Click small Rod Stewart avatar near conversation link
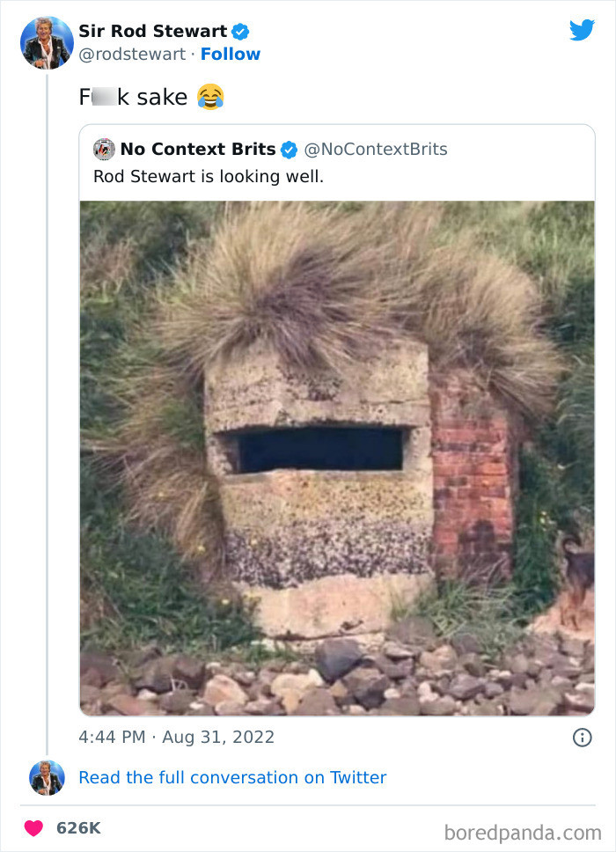 click(47, 777)
